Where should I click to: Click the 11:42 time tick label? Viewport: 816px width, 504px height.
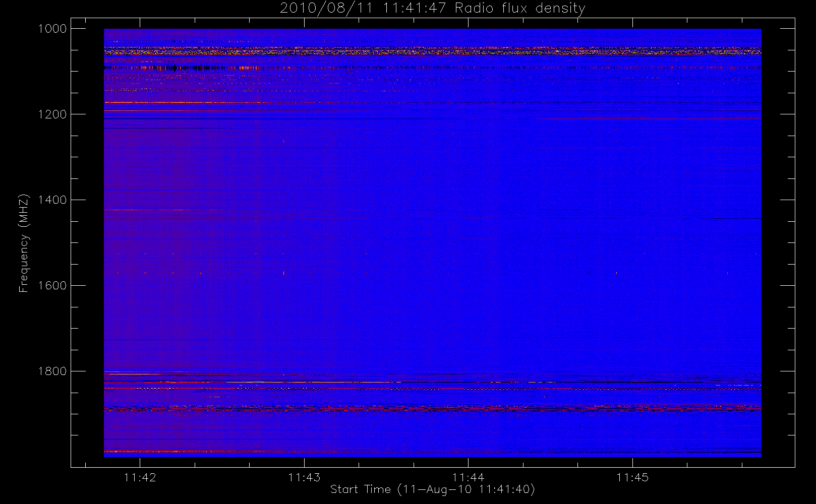click(140, 477)
